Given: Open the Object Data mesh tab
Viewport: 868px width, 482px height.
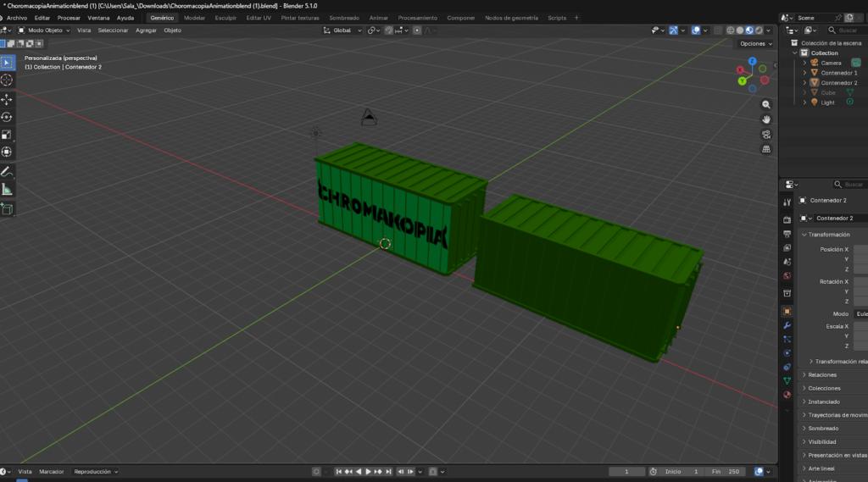Looking at the screenshot, I should pyautogui.click(x=787, y=380).
